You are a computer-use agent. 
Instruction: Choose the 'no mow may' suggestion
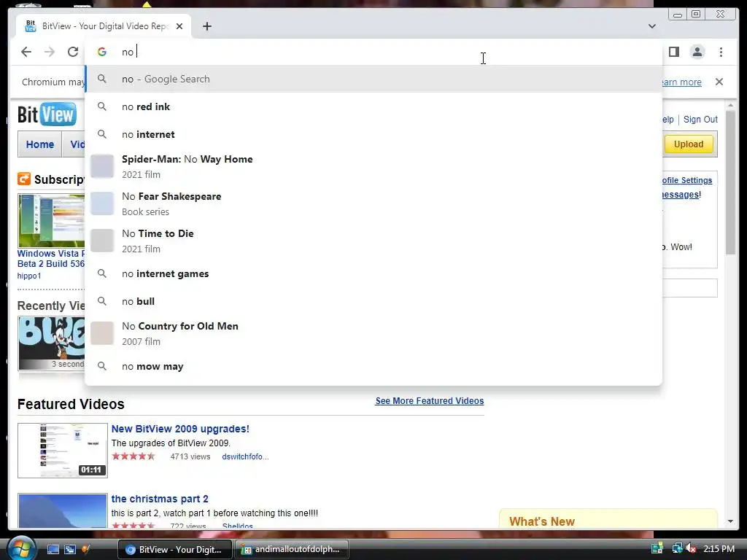click(x=373, y=366)
